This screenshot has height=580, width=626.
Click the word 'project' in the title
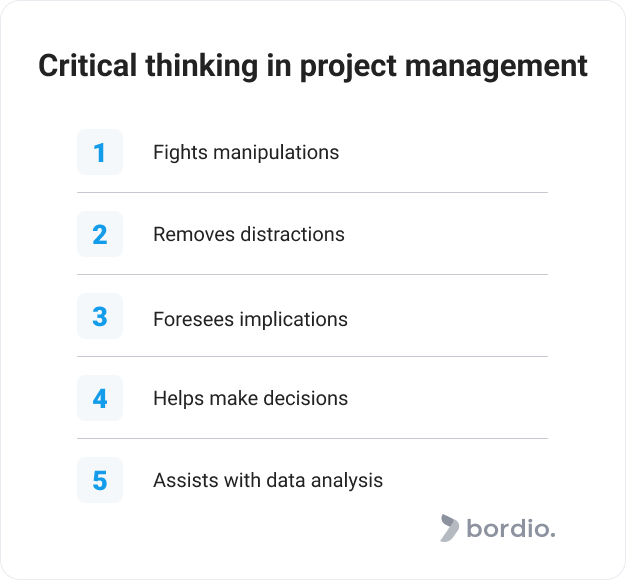coord(348,67)
